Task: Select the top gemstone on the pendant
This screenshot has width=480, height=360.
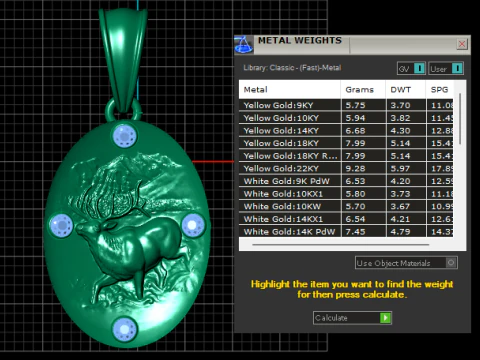Action: 124,136
